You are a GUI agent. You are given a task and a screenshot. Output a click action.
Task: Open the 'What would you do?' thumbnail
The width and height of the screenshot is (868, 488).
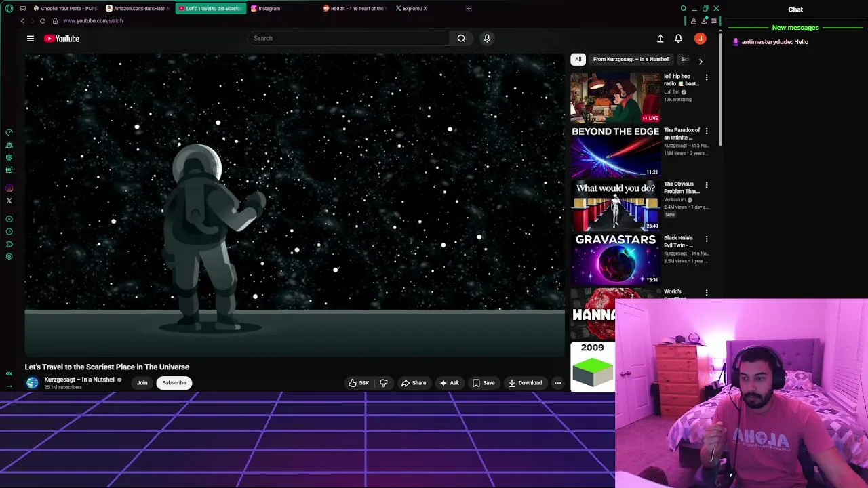(615, 205)
